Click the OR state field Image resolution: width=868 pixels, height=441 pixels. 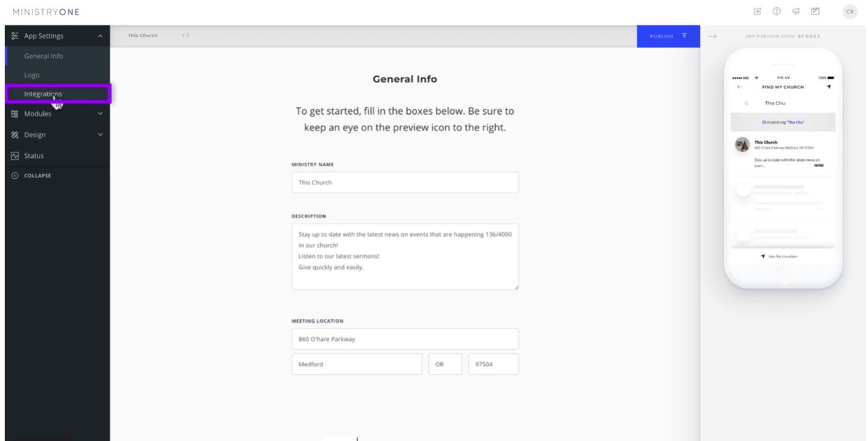(445, 364)
